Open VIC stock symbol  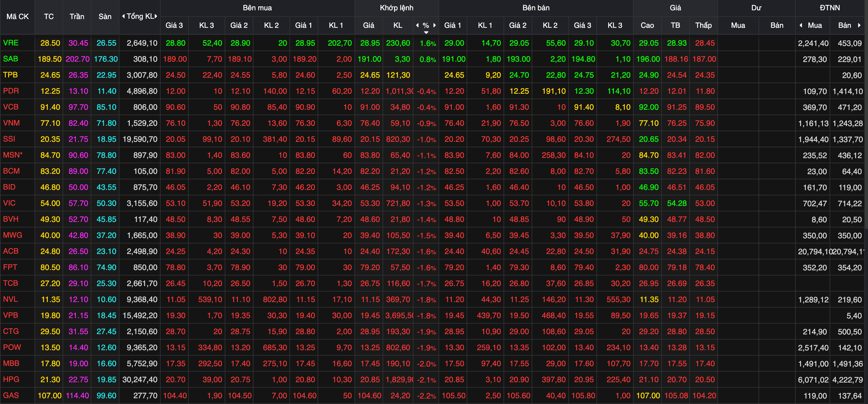click(x=9, y=203)
